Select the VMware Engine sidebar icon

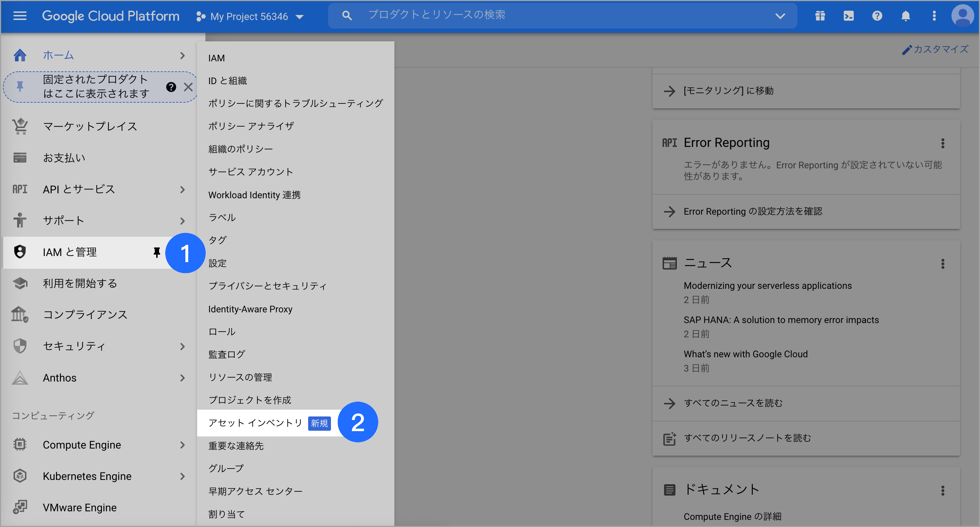tap(20, 507)
